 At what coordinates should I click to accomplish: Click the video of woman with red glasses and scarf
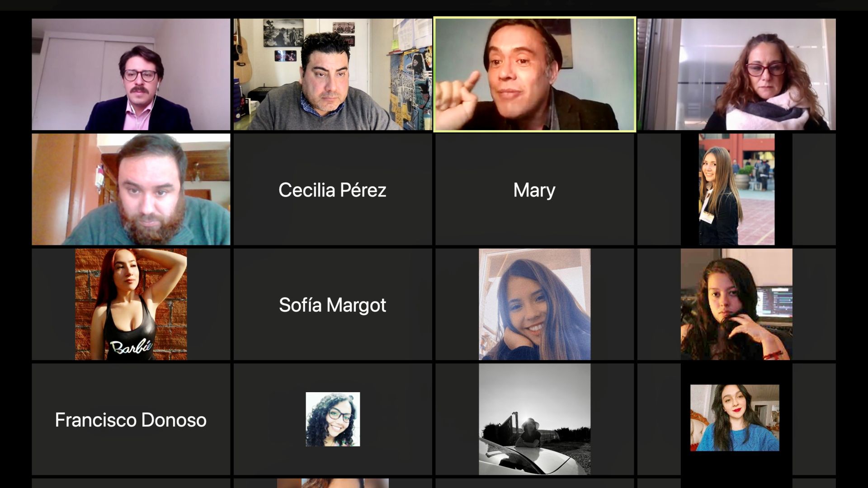coord(736,75)
